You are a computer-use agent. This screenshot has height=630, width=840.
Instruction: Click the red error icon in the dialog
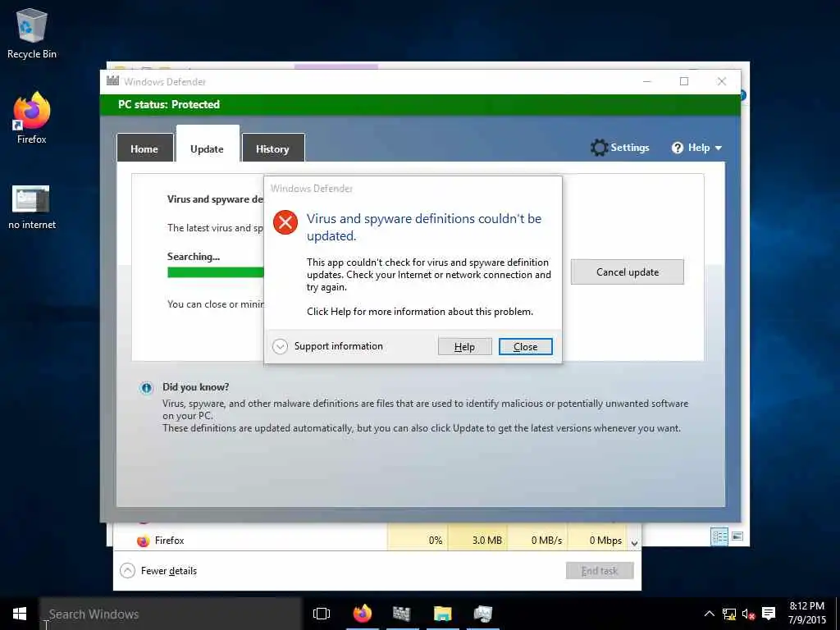[x=285, y=221]
